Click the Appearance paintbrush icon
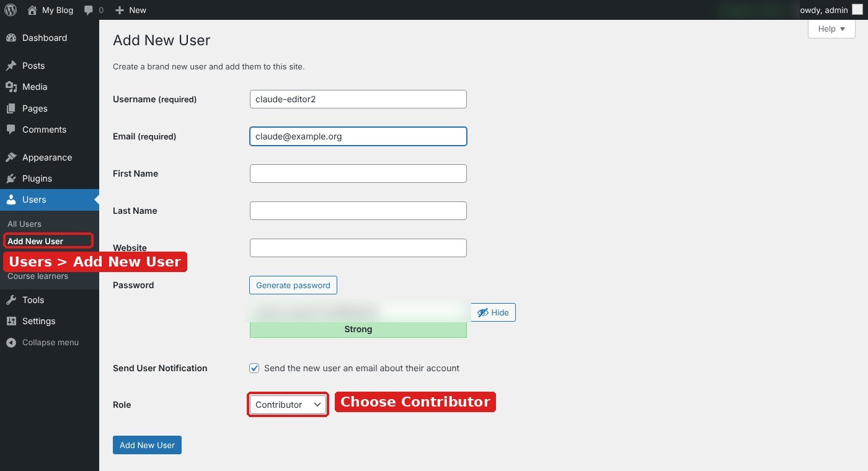Viewport: 868px width, 471px height. [x=11, y=157]
